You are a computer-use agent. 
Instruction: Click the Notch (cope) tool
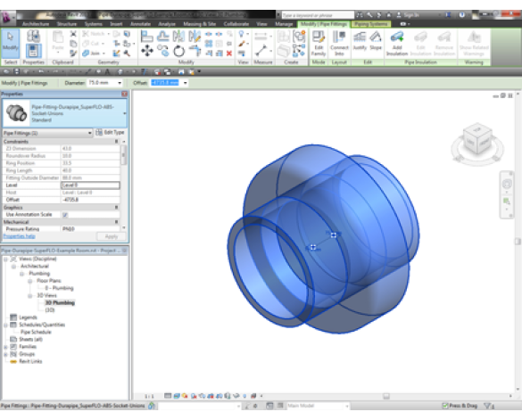tap(95, 34)
